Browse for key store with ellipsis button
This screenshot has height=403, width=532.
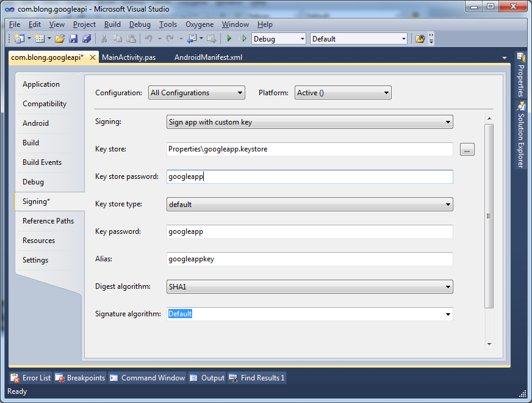tap(467, 150)
